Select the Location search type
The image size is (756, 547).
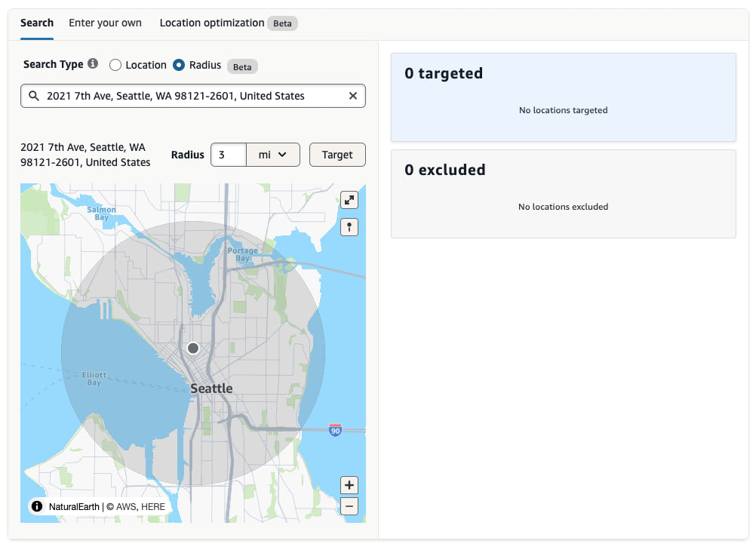(115, 65)
